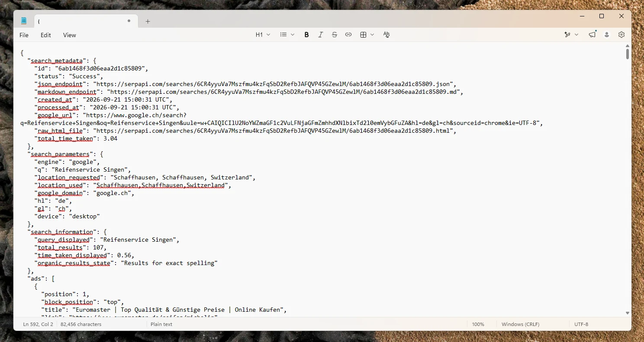The height and width of the screenshot is (342, 644).
Task: Click the Notepad app icon in title bar
Action: coord(24,20)
